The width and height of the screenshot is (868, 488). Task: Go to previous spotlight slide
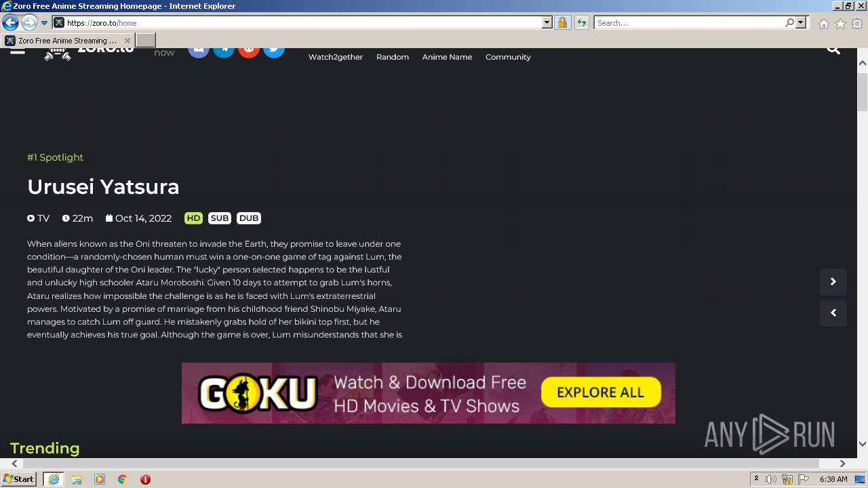pos(833,313)
